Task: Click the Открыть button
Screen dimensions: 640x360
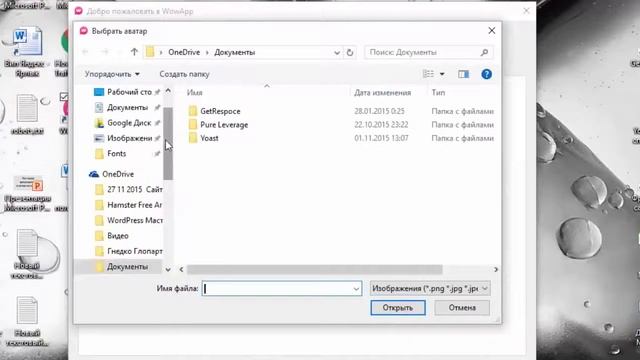Action: [x=398, y=308]
